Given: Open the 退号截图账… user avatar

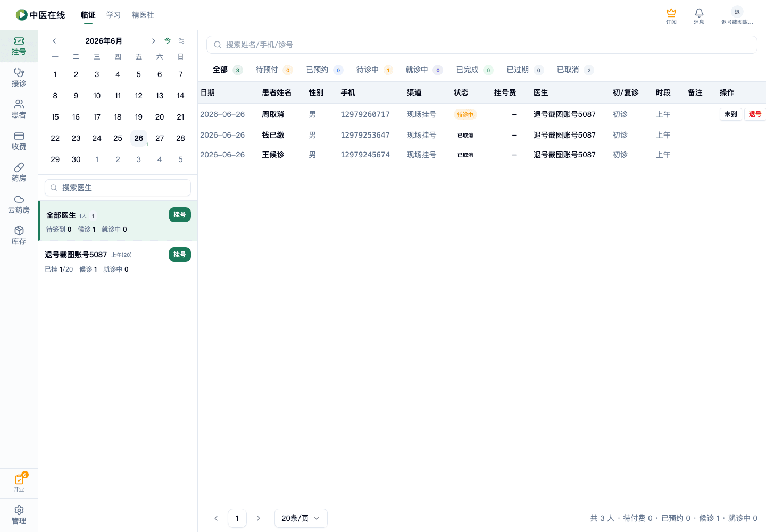Looking at the screenshot, I should point(737,16).
